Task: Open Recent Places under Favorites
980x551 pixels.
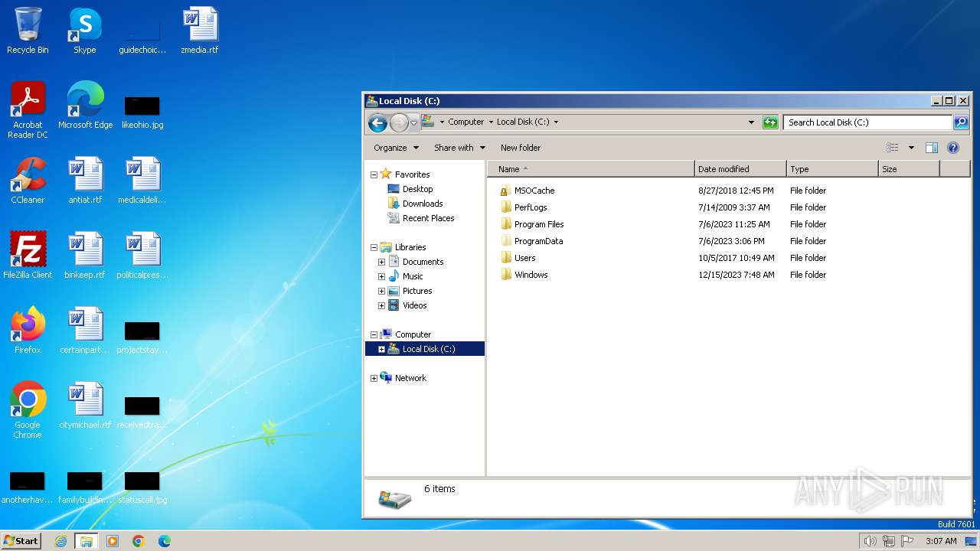Action: pyautogui.click(x=428, y=218)
